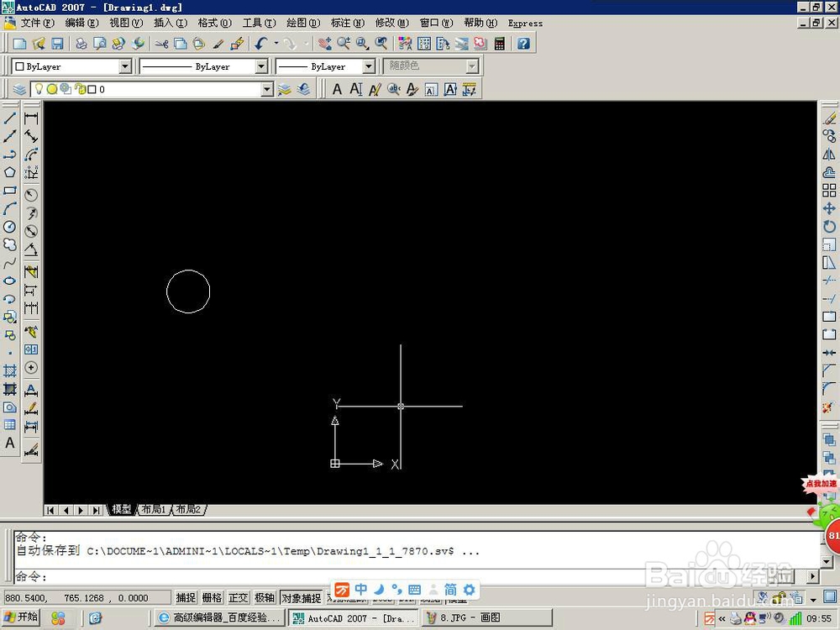The height and width of the screenshot is (630, 840).
Task: Select the Hatch tool
Action: (9, 370)
